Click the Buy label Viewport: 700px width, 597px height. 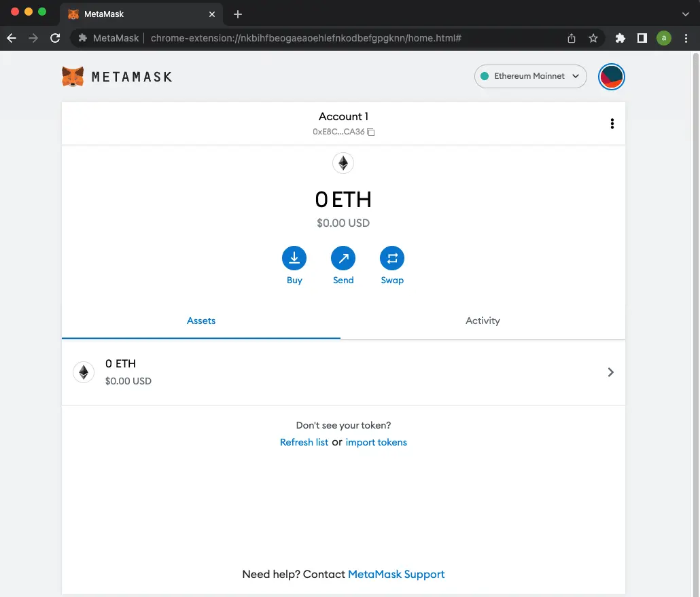point(294,281)
